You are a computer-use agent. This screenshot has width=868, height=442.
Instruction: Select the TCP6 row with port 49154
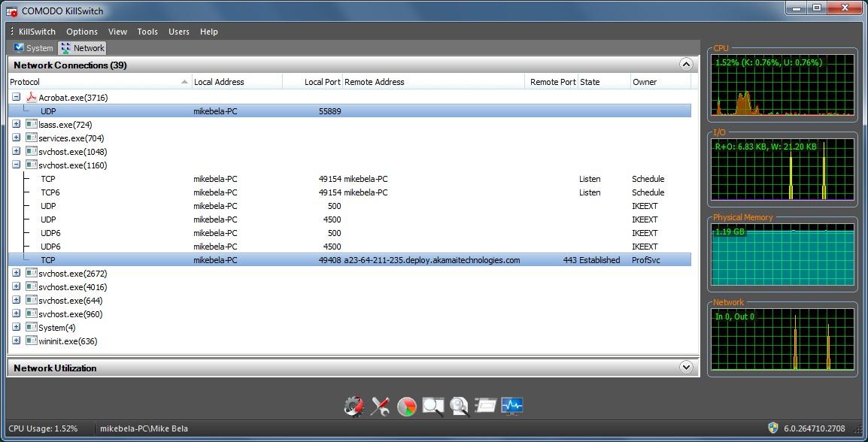(349, 192)
